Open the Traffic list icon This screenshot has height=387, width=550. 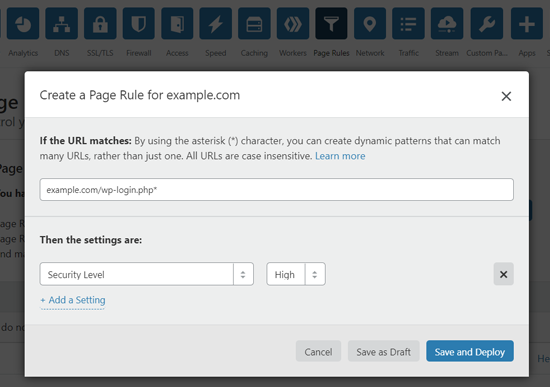pyautogui.click(x=408, y=24)
